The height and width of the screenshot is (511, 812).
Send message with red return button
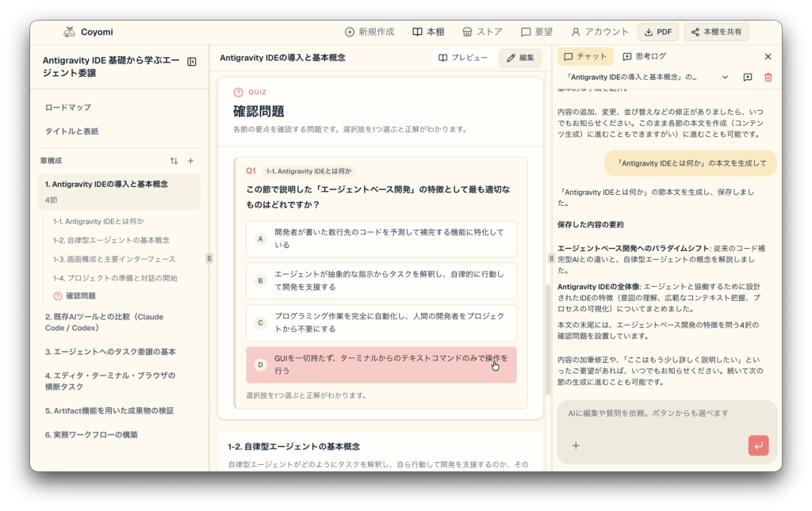(758, 445)
